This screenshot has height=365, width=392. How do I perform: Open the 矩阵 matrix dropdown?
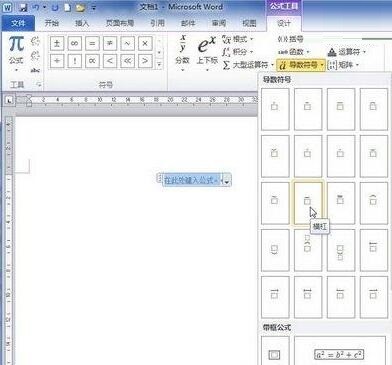pyautogui.click(x=344, y=65)
